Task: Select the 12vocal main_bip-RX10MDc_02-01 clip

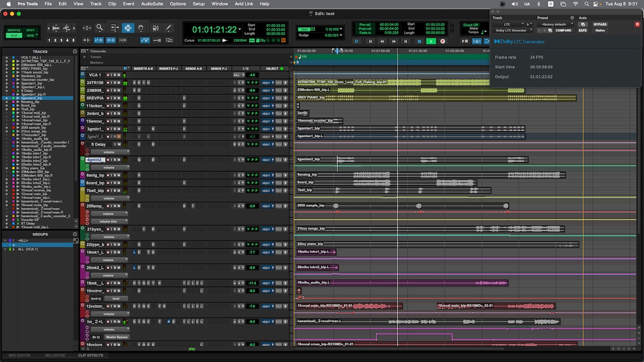Action: 496,306
